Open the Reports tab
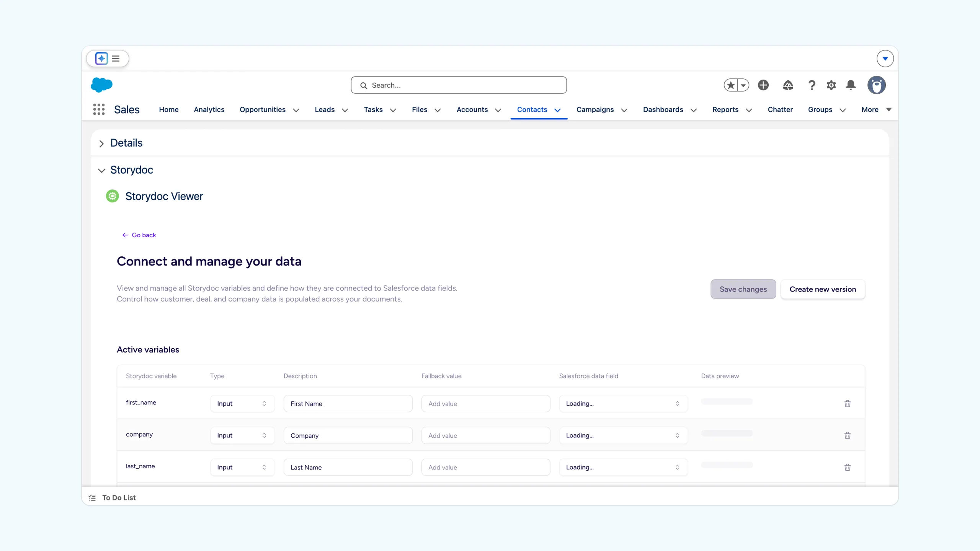The image size is (980, 551). coord(725,109)
